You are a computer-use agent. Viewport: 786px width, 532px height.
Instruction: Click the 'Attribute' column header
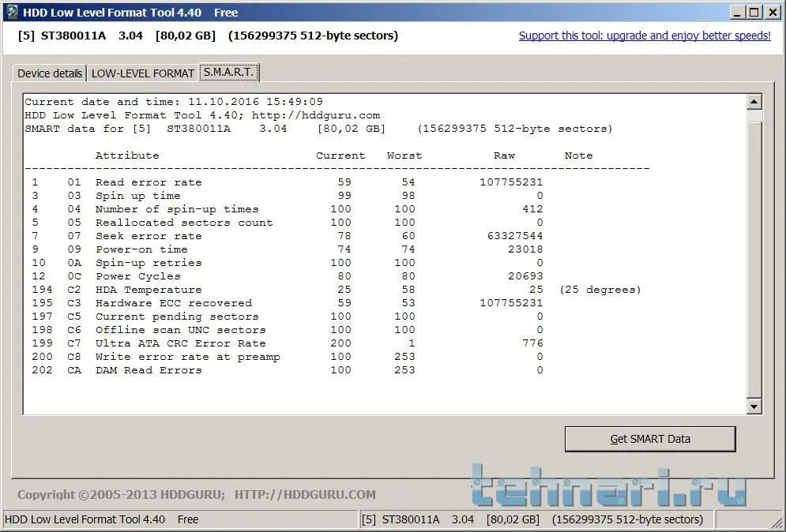coord(127,155)
